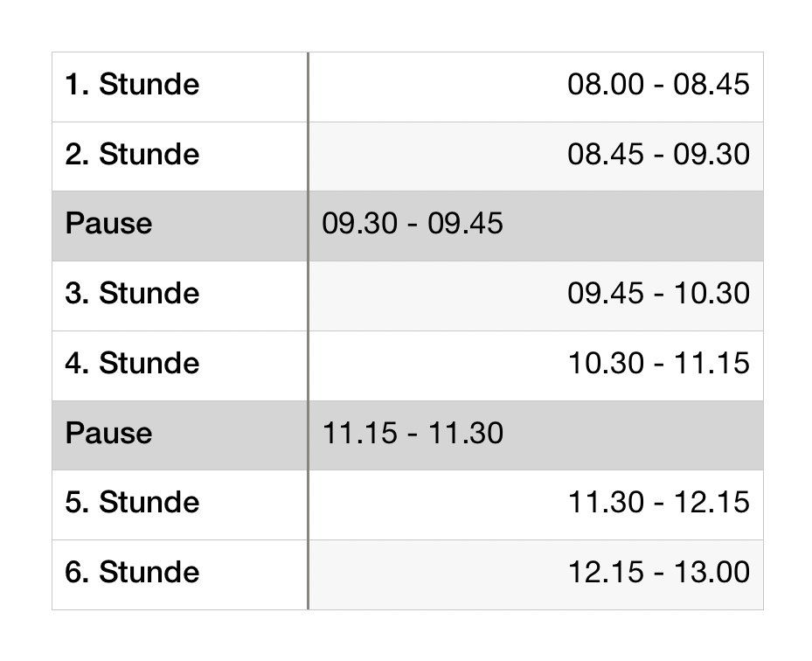Select the "4. Stunde" row header
812x661 pixels.
click(132, 364)
